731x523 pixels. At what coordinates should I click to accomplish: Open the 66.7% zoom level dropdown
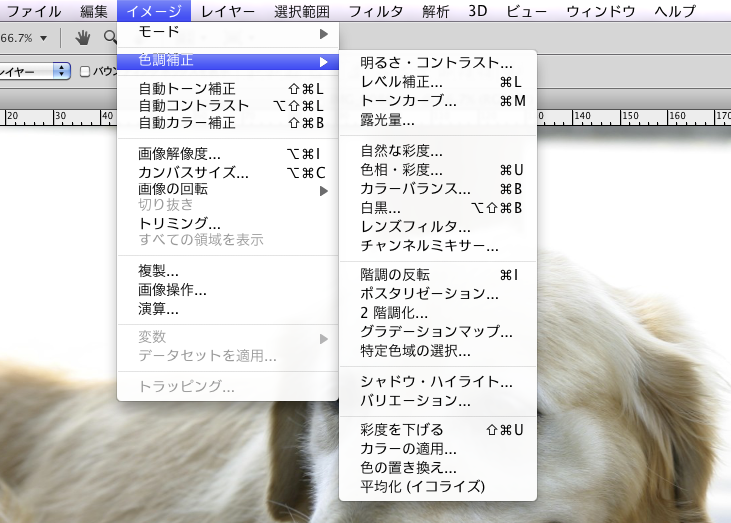click(24, 38)
